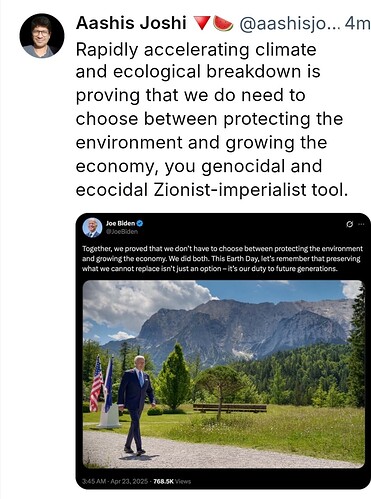Click the tweet text about climate breakdown
The width and height of the screenshot is (371, 499).
click(212, 120)
